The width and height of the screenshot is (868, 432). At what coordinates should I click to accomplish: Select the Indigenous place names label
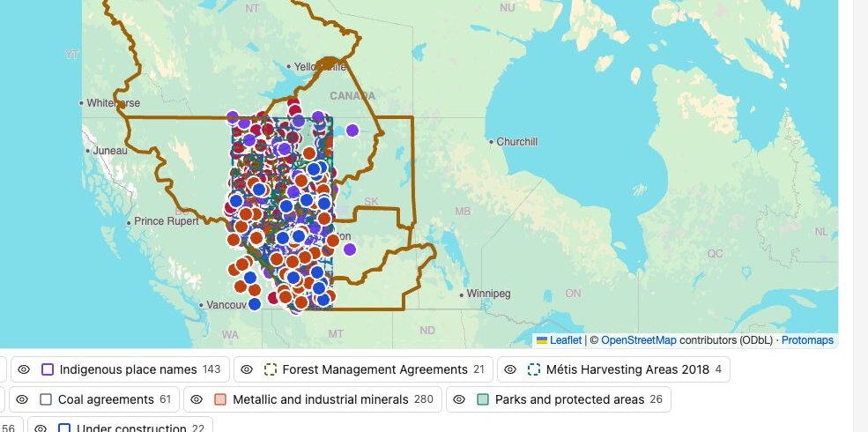pyautogui.click(x=129, y=369)
